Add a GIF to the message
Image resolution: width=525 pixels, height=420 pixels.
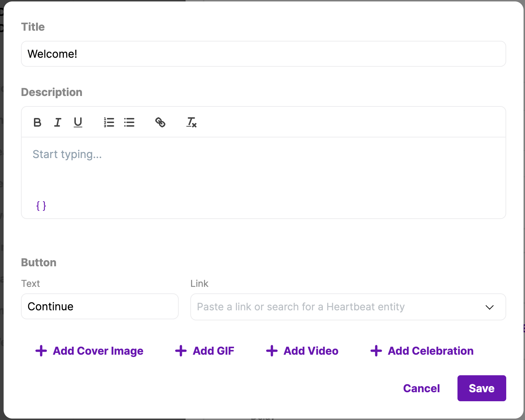(x=205, y=351)
